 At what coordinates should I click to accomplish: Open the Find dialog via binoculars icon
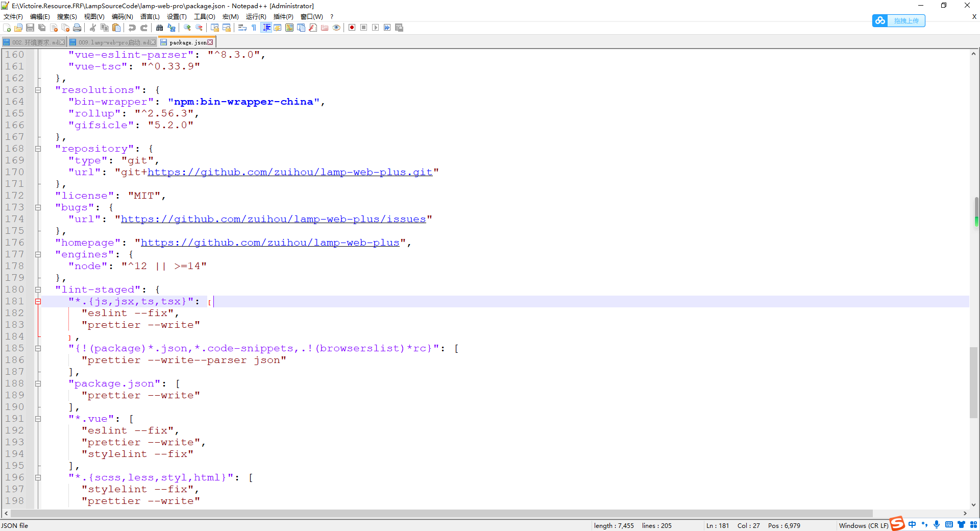point(160,28)
